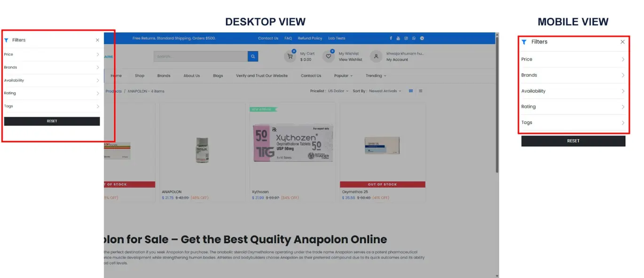Open the user account avatar icon
The width and height of the screenshot is (644, 278).
click(376, 56)
